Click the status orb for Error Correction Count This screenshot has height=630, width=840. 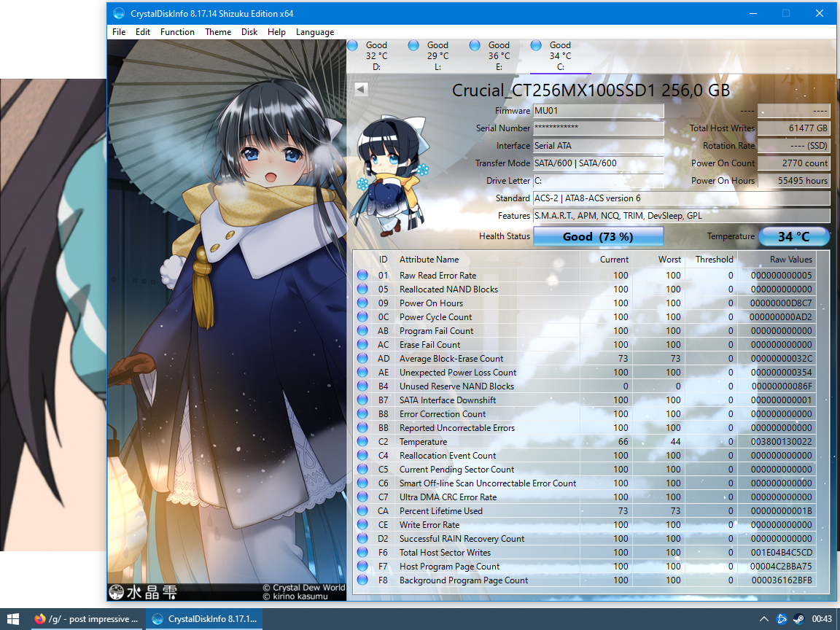pos(362,414)
